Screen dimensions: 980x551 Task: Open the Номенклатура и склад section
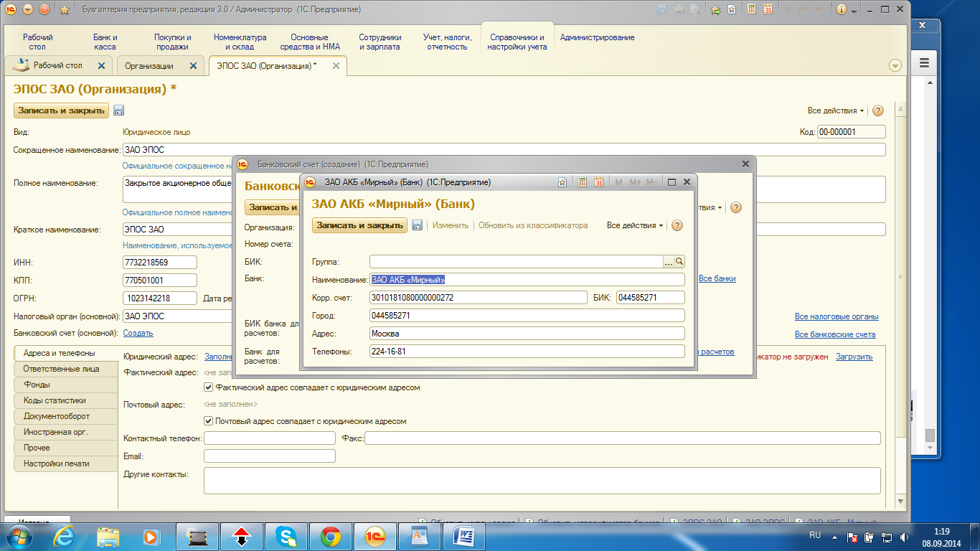click(240, 42)
